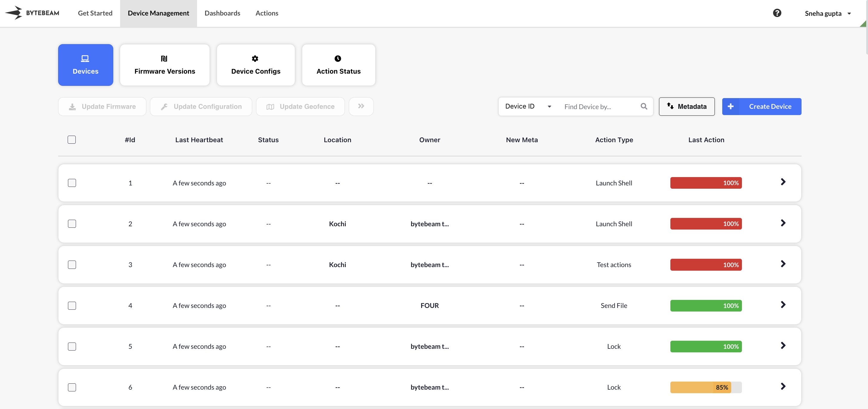
Task: Click the search magnifier icon
Action: point(644,106)
